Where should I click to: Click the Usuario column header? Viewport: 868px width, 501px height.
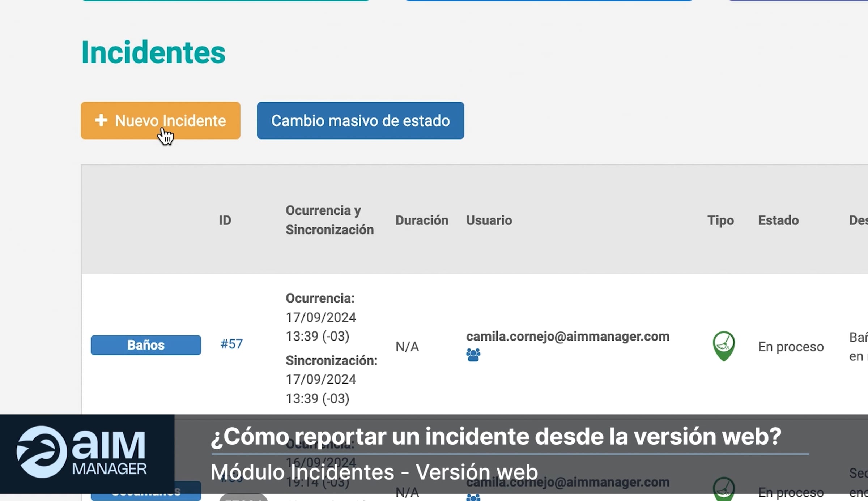[489, 220]
